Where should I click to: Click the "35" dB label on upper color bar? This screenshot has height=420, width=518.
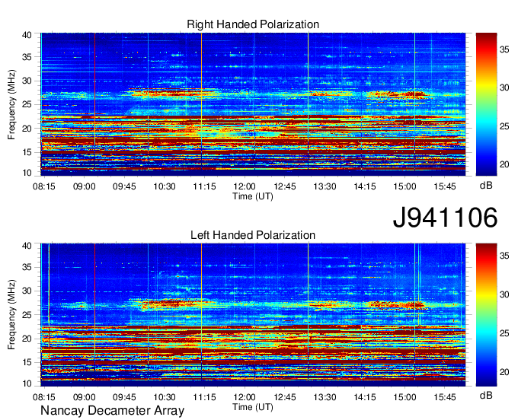point(504,49)
